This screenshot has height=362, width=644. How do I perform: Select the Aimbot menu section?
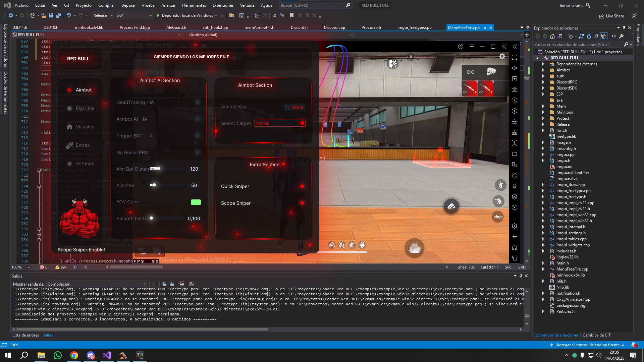click(79, 90)
